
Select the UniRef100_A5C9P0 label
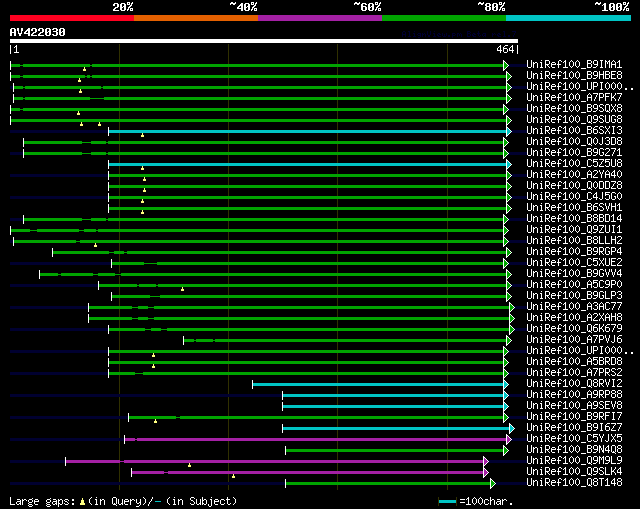coord(574,285)
